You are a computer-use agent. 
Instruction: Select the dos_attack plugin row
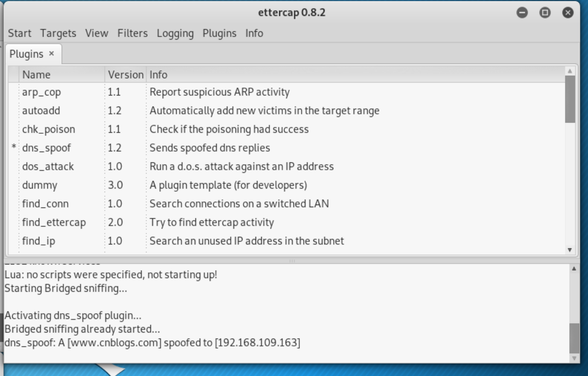[286, 167]
